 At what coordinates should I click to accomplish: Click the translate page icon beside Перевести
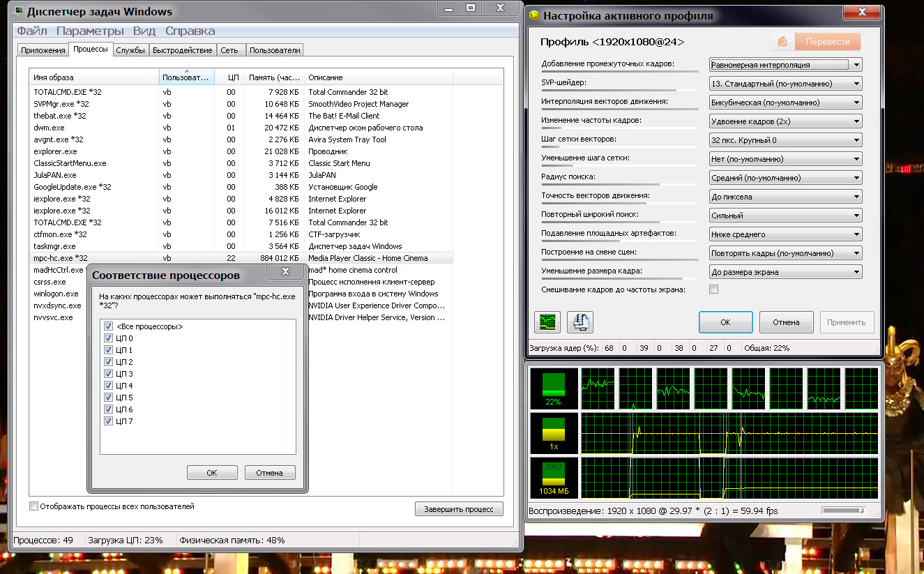[782, 42]
